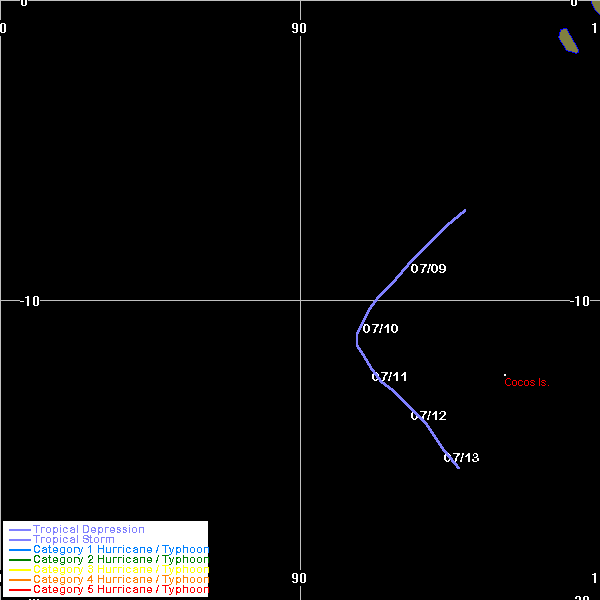The height and width of the screenshot is (600, 600).
Task: Click the 07/09 date label on track
Action: [x=428, y=268]
